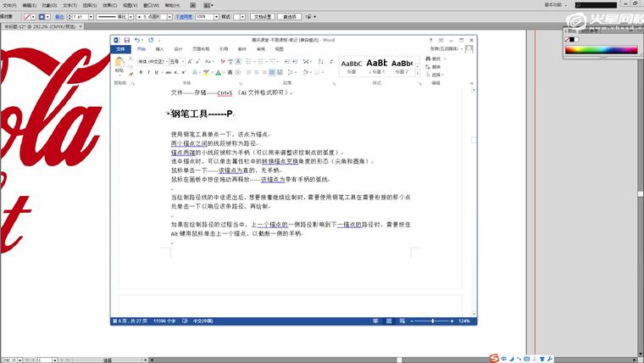Toggle Italic formatting in Word

pyautogui.click(x=149, y=72)
